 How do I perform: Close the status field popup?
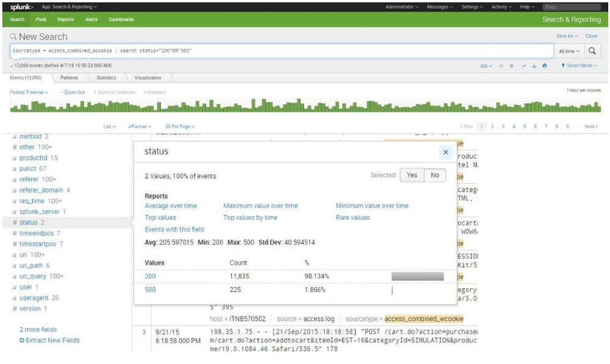point(446,152)
